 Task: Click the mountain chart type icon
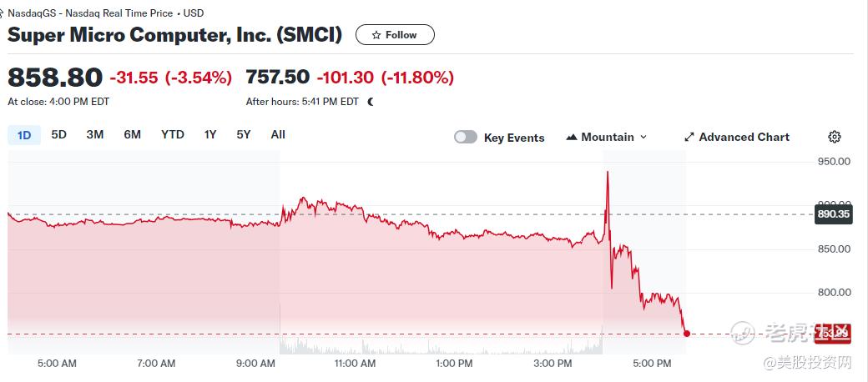[x=572, y=138]
